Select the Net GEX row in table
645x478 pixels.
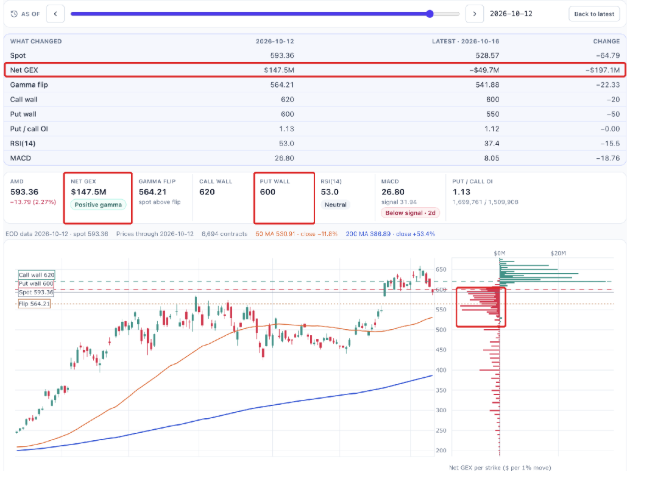coord(315,70)
